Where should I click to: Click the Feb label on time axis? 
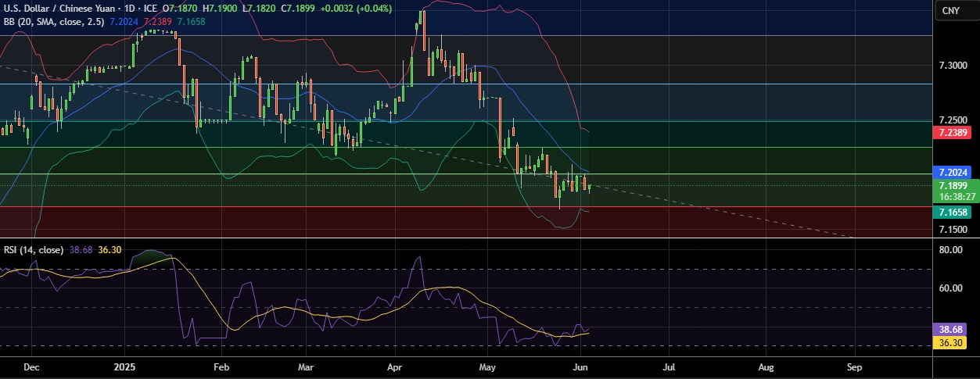click(x=221, y=366)
